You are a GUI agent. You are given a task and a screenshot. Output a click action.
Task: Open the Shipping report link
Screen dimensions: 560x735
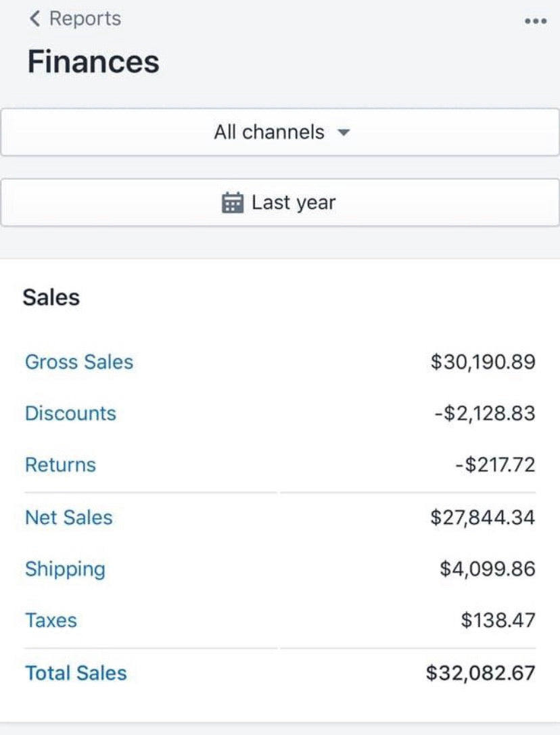[x=65, y=569]
